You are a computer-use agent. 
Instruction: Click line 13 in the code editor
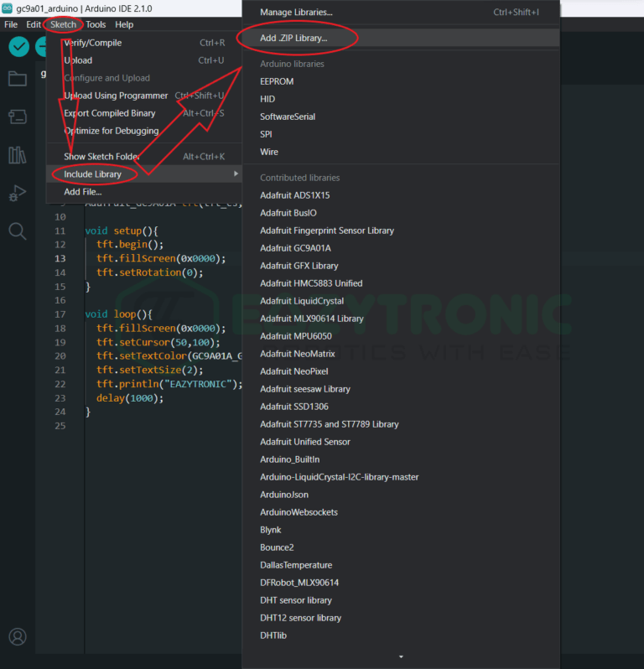[159, 258]
